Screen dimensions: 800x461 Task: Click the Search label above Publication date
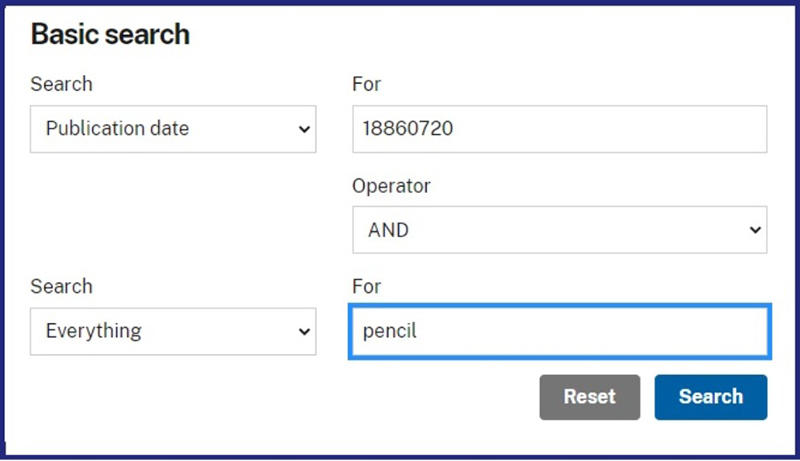[61, 84]
